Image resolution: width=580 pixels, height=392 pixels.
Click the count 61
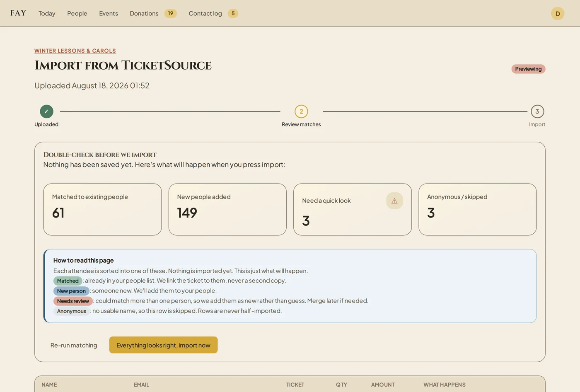pos(58,213)
